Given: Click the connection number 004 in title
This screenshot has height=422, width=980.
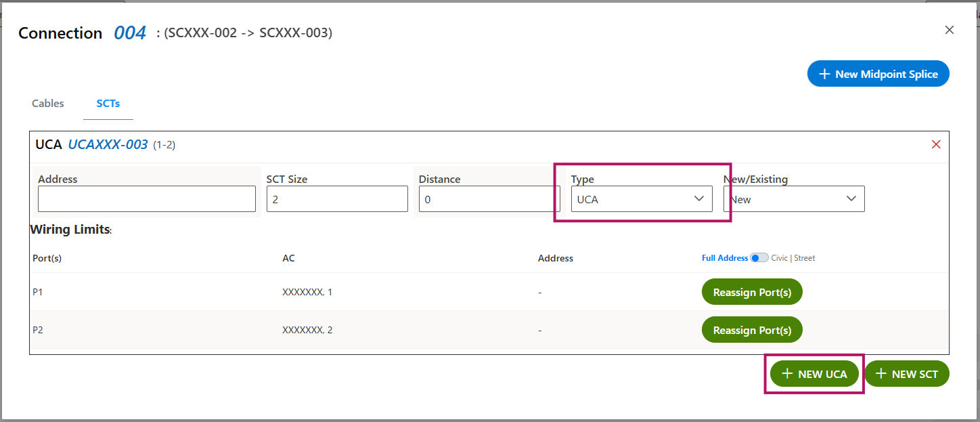Looking at the screenshot, I should [x=129, y=33].
